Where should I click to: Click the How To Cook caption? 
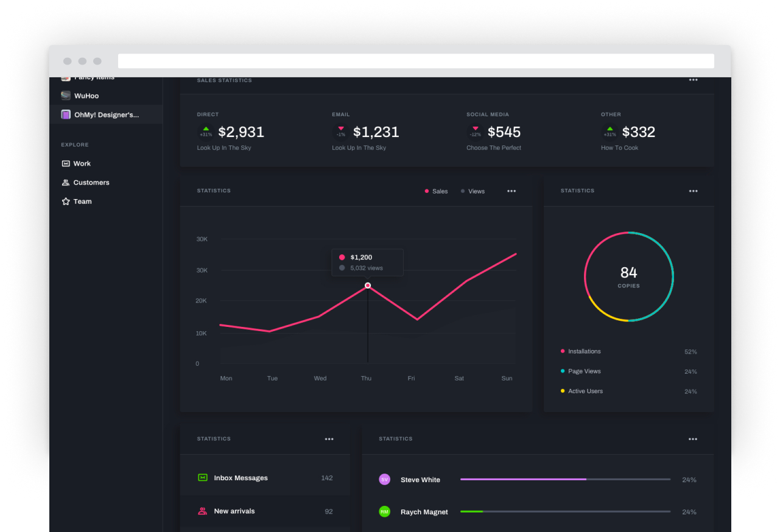pyautogui.click(x=620, y=148)
